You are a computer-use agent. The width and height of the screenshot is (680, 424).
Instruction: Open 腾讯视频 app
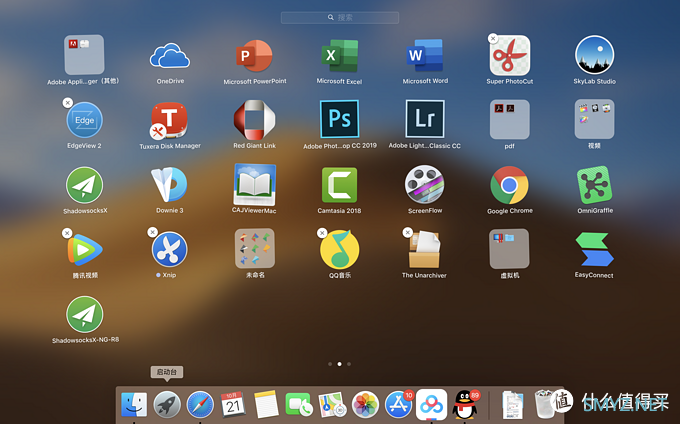coord(85,249)
